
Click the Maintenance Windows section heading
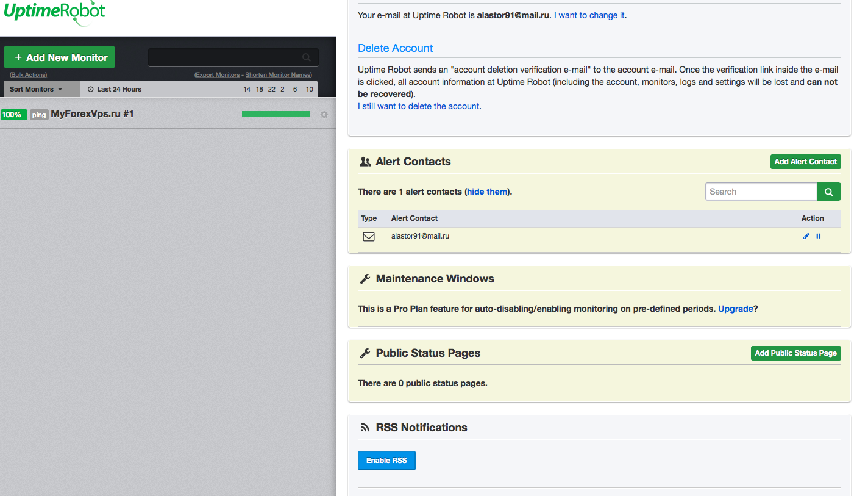[435, 279]
